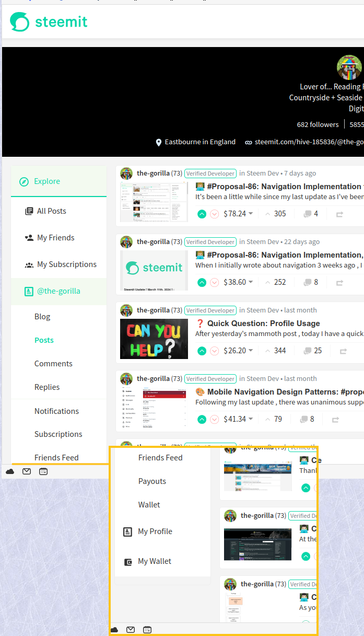The image size is (364, 636).
Task: Open Wallet entry below Payouts
Action: [x=149, y=505]
